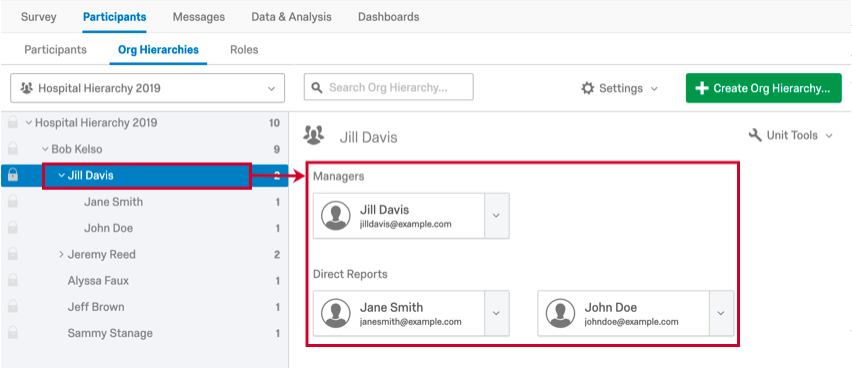
Task: Click lock icon beside Jeff Brown
Action: [12, 307]
